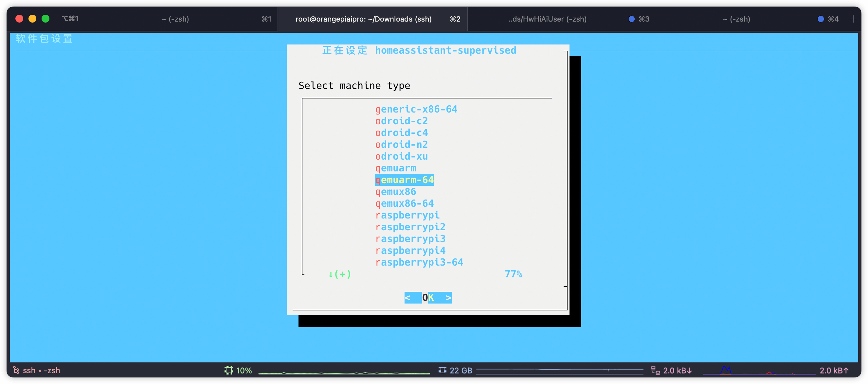Select generic-x86-64 machine type
868x384 pixels.
point(416,109)
